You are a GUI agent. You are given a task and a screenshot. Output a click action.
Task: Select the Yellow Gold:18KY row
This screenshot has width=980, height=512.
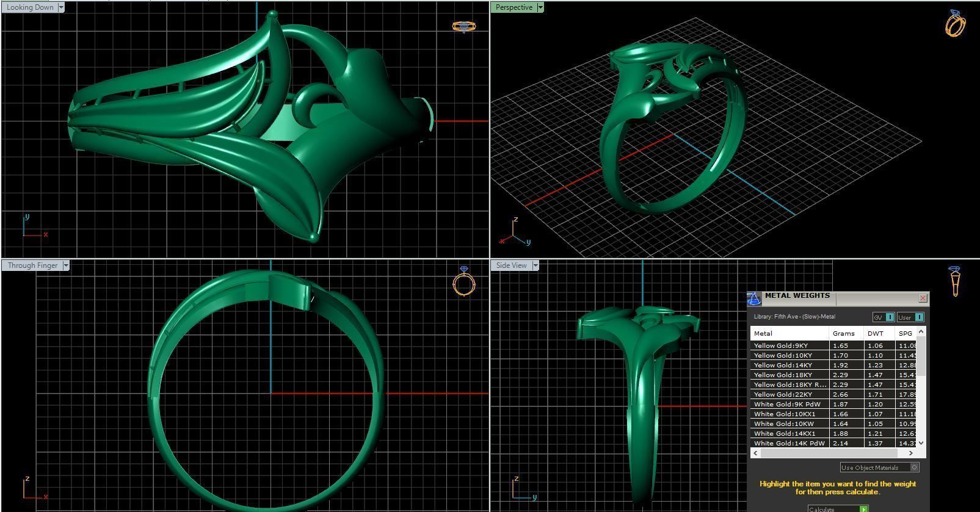[x=834, y=375]
